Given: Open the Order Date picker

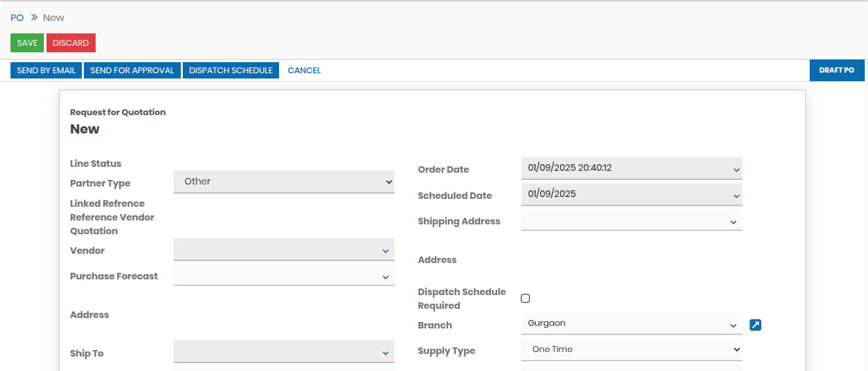Looking at the screenshot, I should 632,168.
